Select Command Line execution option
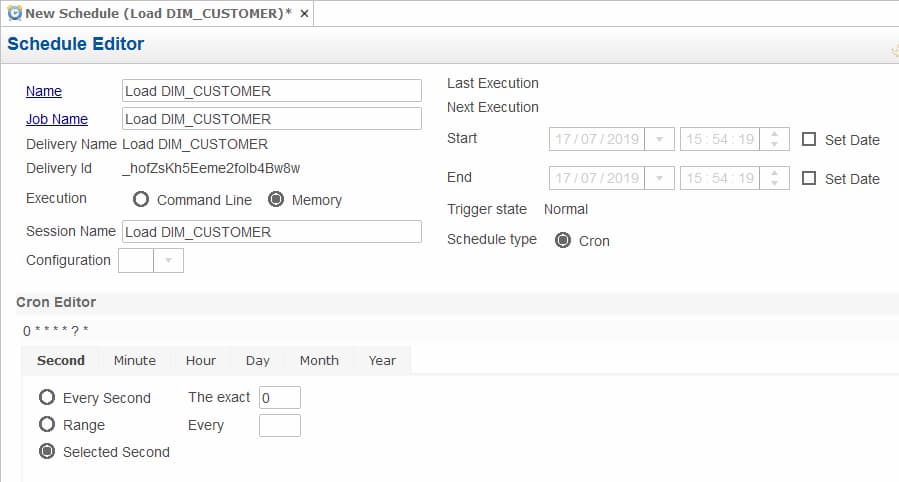899x482 pixels. [x=140, y=199]
